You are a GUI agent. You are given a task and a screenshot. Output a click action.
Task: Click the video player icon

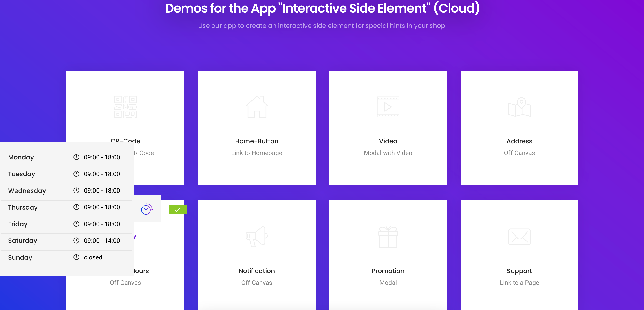[x=388, y=107]
